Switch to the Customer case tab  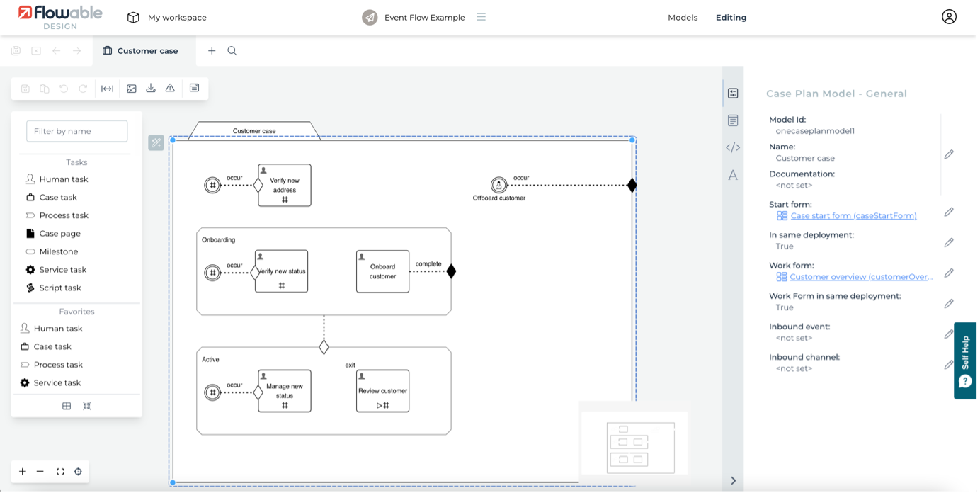coord(147,51)
